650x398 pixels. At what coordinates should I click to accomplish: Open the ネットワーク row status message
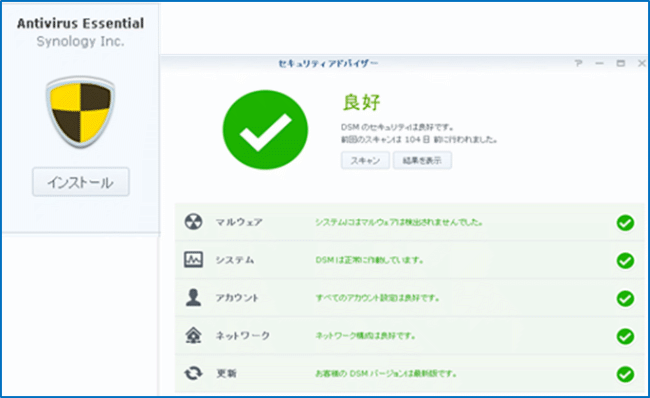[x=365, y=336]
